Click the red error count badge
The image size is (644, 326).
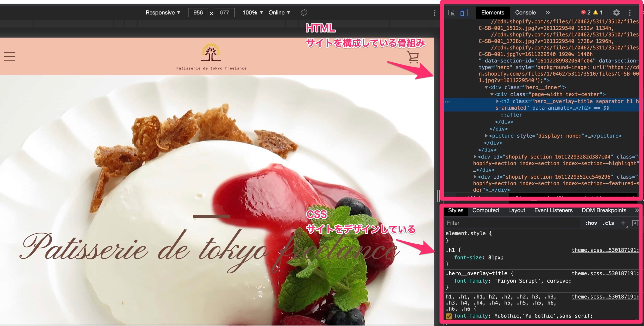(586, 12)
